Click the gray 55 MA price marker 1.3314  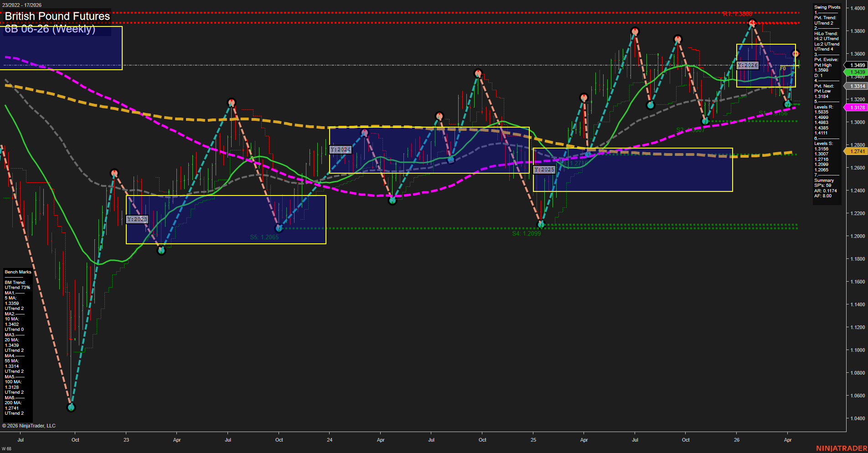tap(856, 86)
